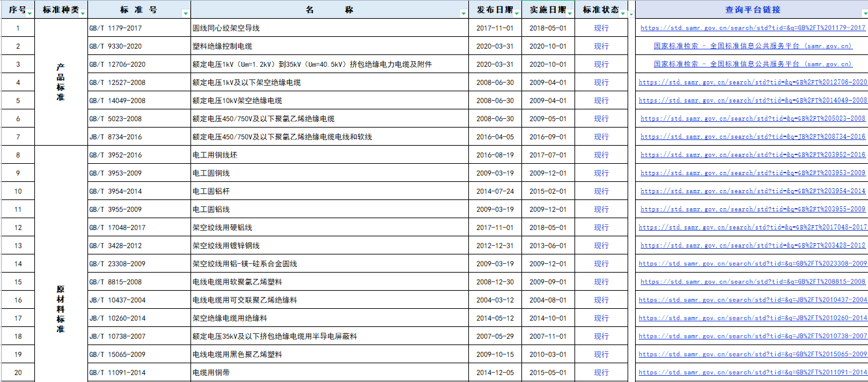
Task: Open the 发布日期 filter dropdown arrow
Action: [x=517, y=13]
